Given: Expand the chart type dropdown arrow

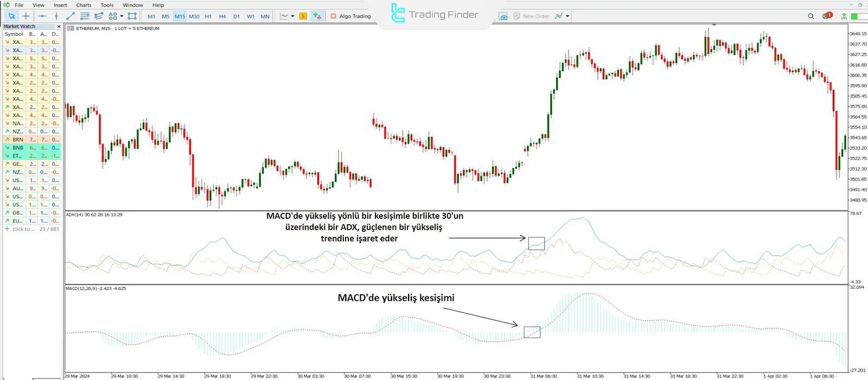Looking at the screenshot, I should point(293,16).
